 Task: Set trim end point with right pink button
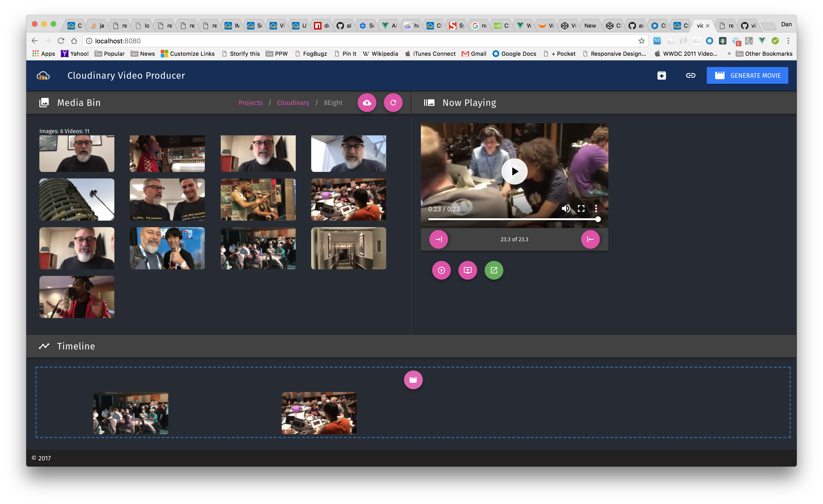(590, 239)
